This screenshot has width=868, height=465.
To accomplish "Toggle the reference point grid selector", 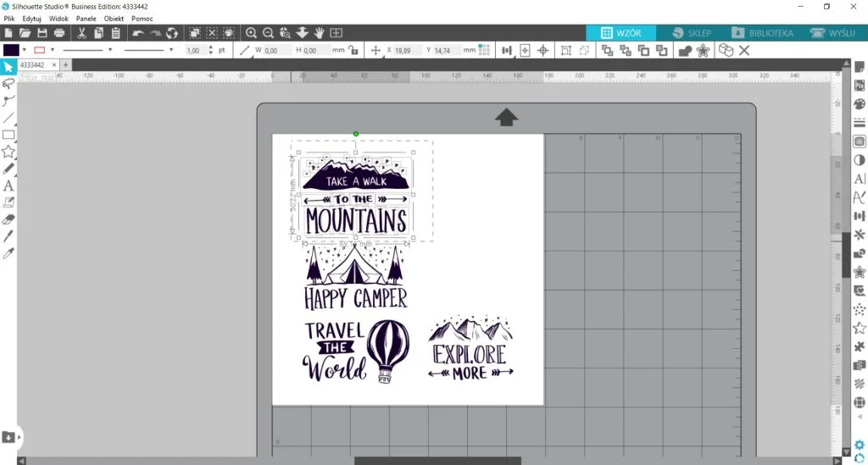I will coord(484,50).
